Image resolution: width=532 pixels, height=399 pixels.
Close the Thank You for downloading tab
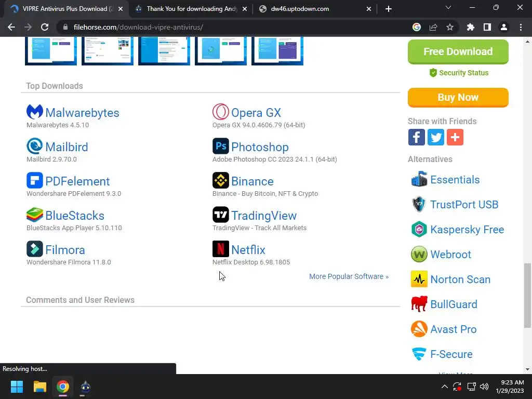(x=245, y=9)
